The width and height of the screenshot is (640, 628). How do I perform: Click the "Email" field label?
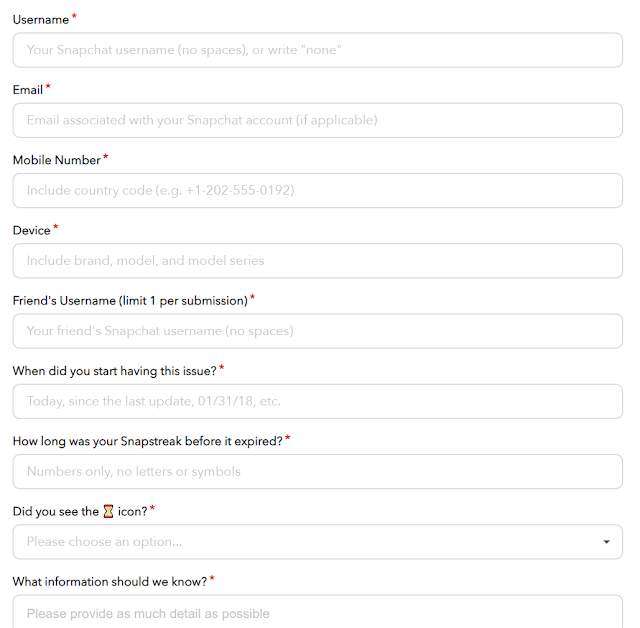(x=28, y=90)
